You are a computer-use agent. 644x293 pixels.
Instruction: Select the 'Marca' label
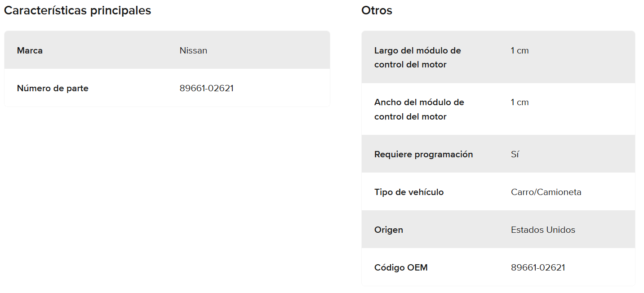[x=30, y=50]
